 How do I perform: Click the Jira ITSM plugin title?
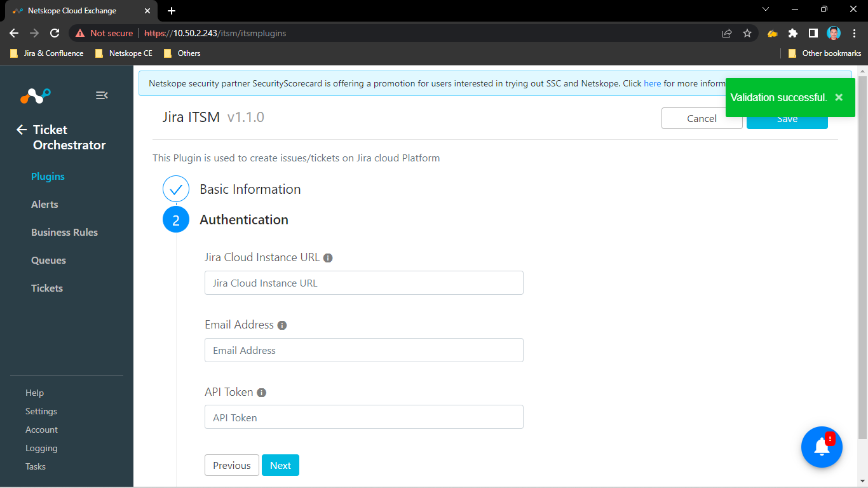(191, 117)
